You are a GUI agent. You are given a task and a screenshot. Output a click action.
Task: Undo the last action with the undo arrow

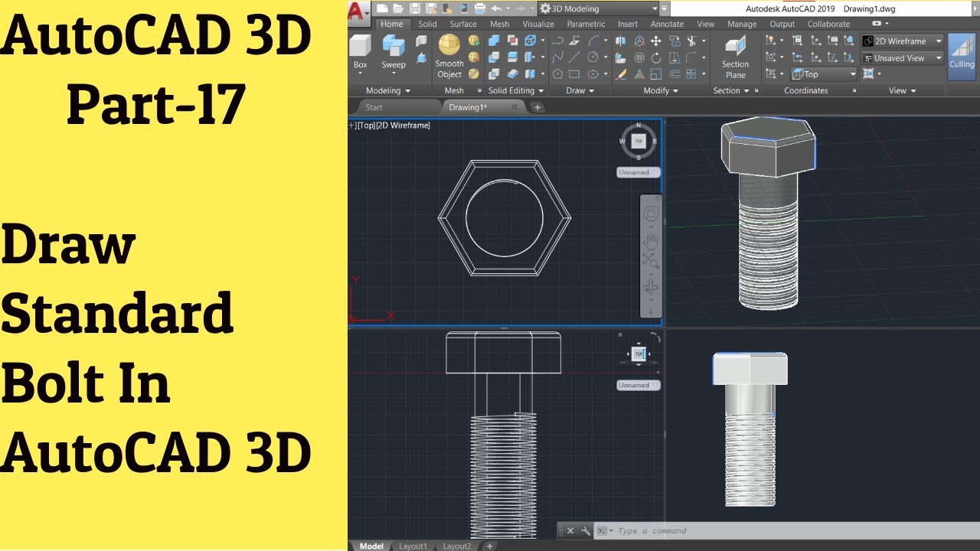tap(496, 8)
